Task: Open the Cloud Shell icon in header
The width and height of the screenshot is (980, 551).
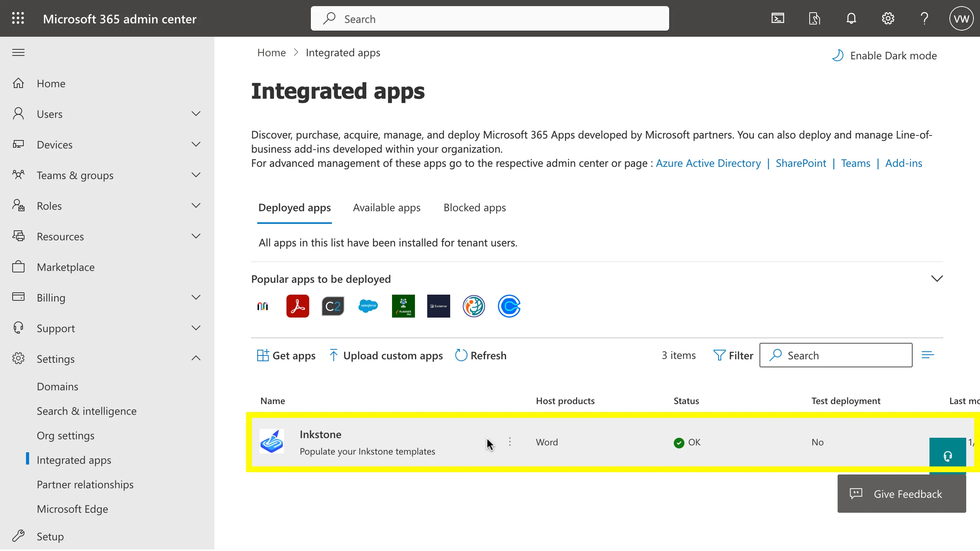Action: [x=777, y=18]
